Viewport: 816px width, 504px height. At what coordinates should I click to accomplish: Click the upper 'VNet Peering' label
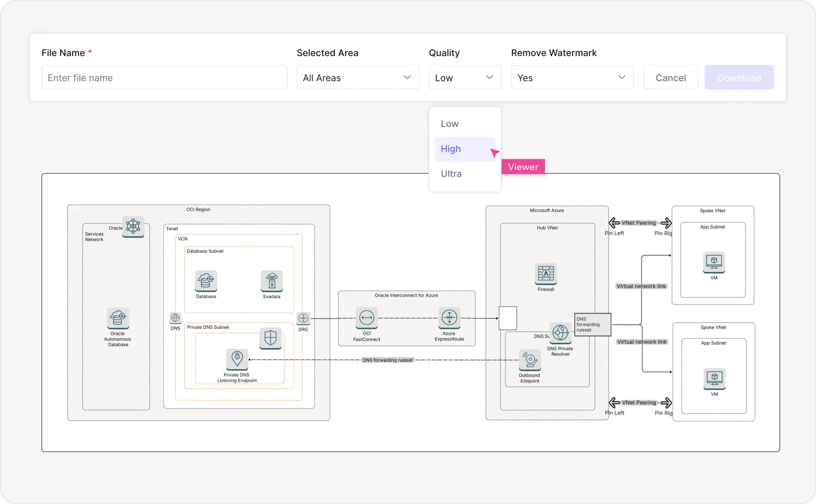pos(639,223)
